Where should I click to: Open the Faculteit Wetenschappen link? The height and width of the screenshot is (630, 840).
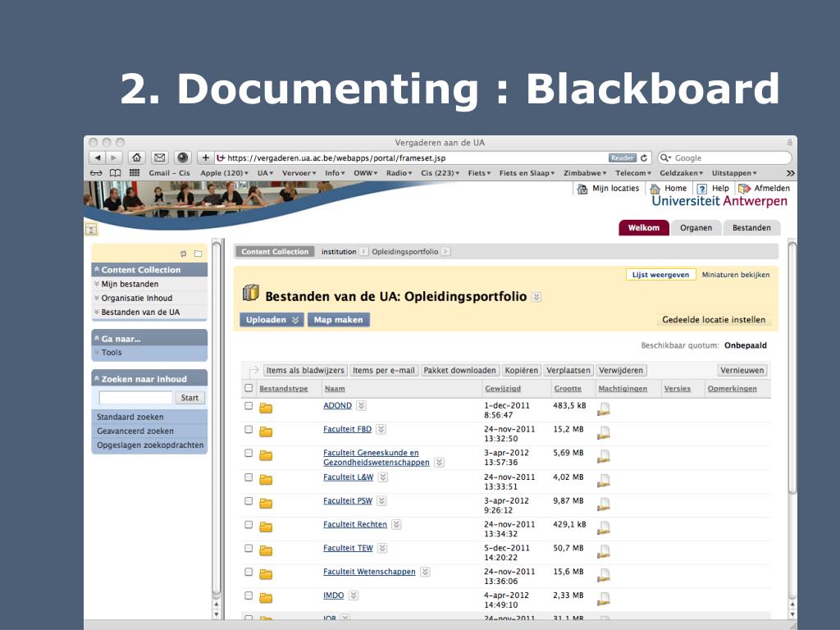point(369,572)
